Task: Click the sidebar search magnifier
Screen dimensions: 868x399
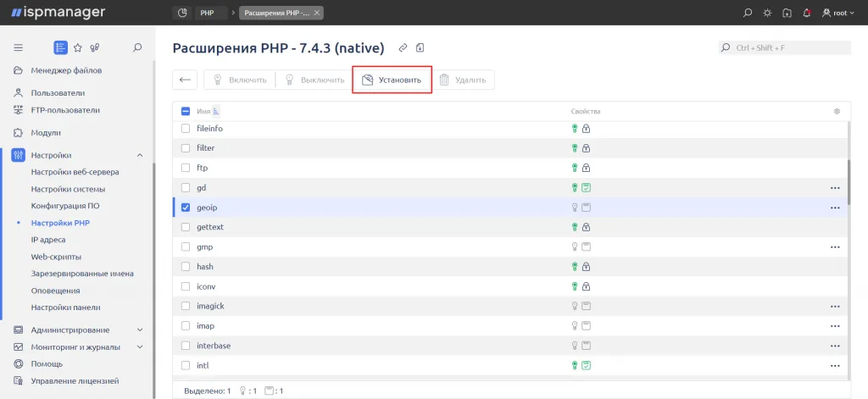Action: [138, 47]
